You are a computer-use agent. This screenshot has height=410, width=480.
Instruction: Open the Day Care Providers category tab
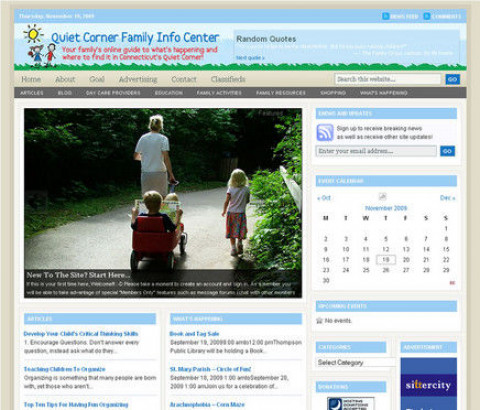coord(113,93)
